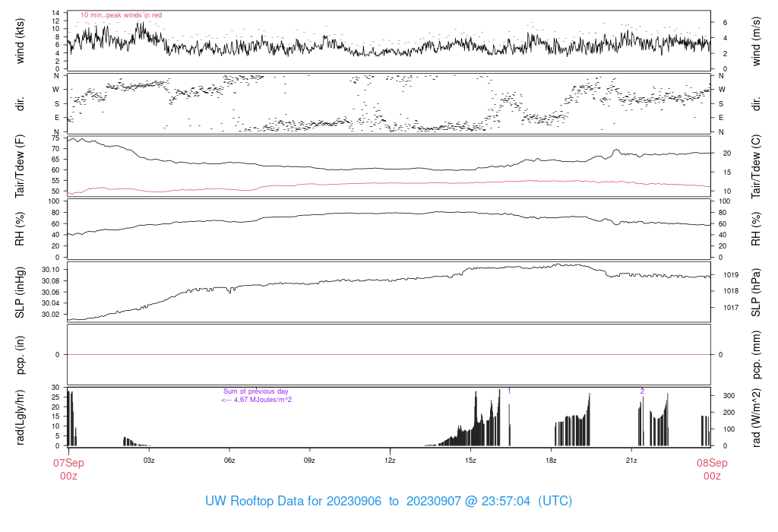Click the '30.02' pressure tick label

[x=51, y=314]
